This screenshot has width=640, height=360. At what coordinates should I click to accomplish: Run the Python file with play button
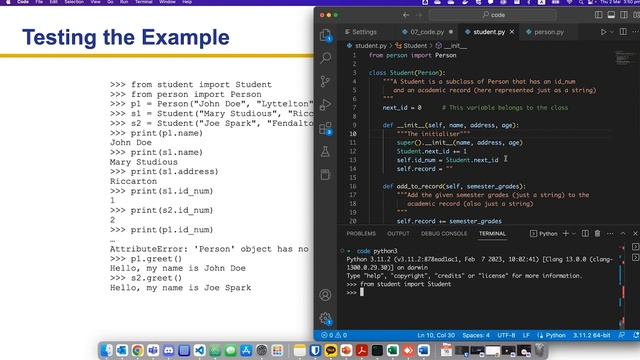603,32
